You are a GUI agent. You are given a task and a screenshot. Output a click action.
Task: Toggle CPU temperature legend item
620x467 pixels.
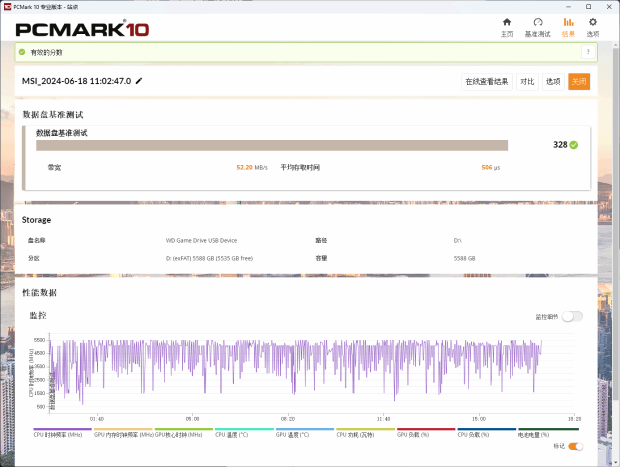[244, 432]
